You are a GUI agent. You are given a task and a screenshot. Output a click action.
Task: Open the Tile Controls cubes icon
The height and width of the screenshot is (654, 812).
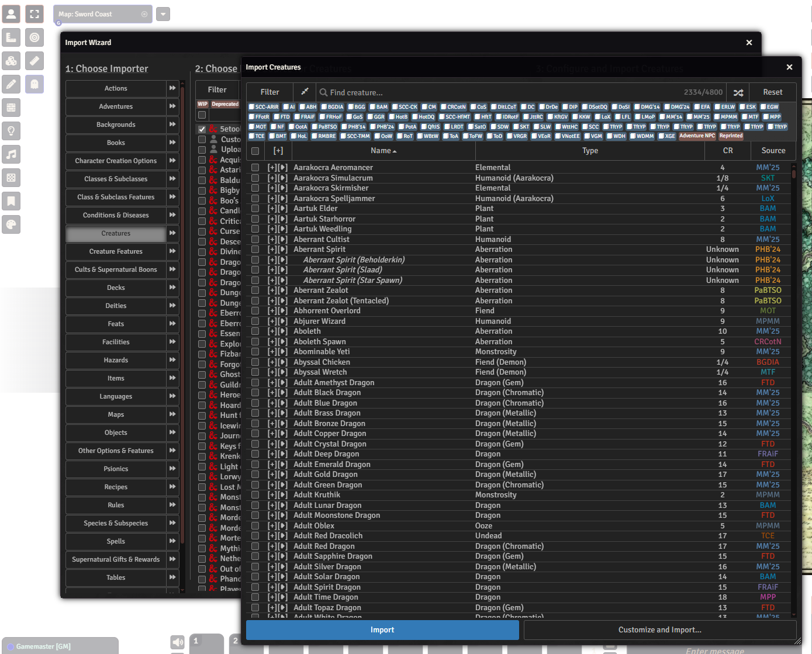(x=11, y=61)
